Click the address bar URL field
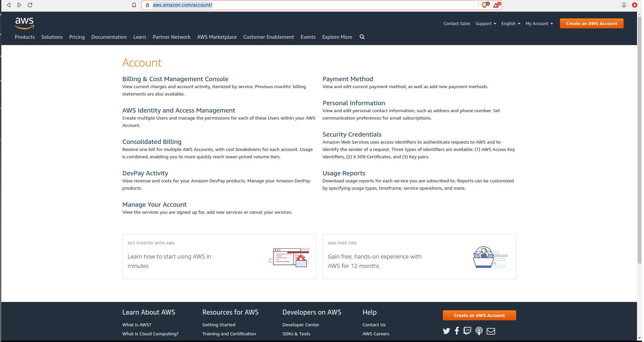 310,5
